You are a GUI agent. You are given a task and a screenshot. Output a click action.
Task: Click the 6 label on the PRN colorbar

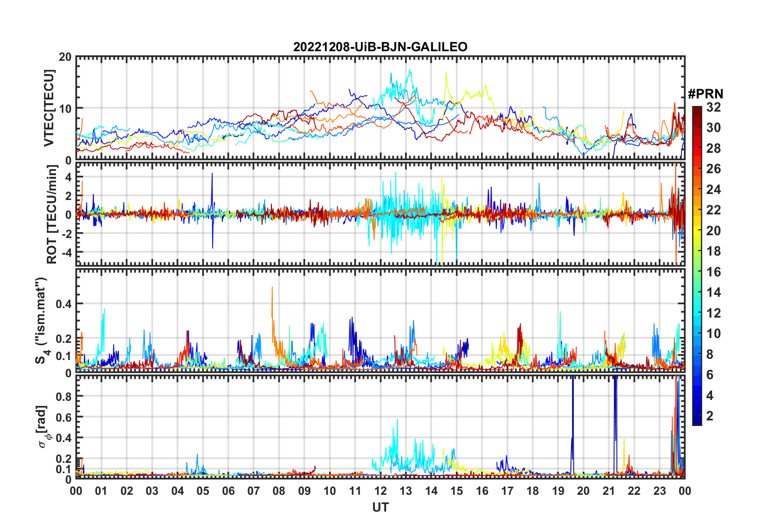click(710, 375)
